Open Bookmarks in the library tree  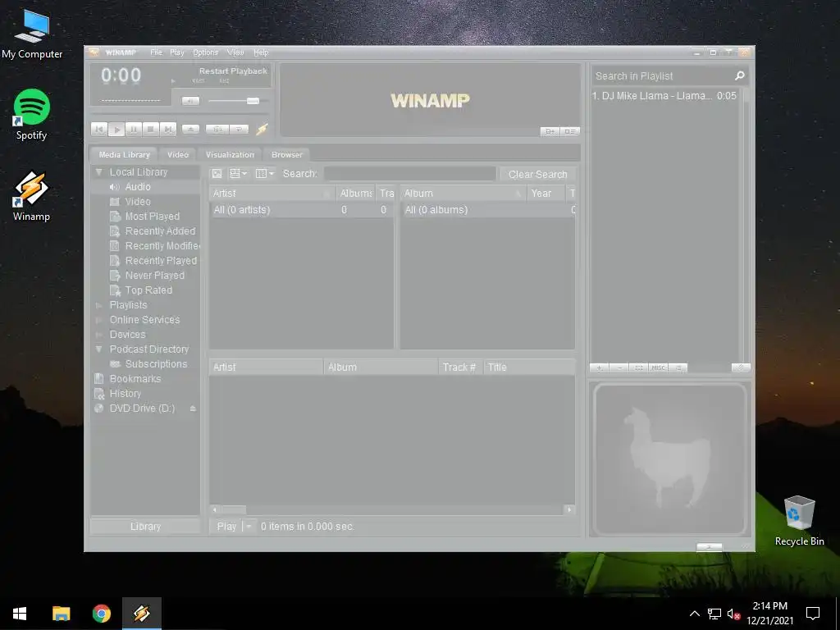(135, 379)
